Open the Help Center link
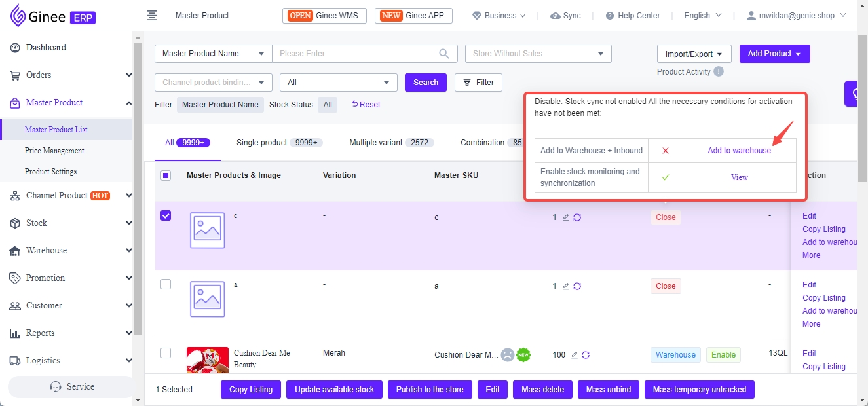The height and width of the screenshot is (406, 868). [x=632, y=16]
